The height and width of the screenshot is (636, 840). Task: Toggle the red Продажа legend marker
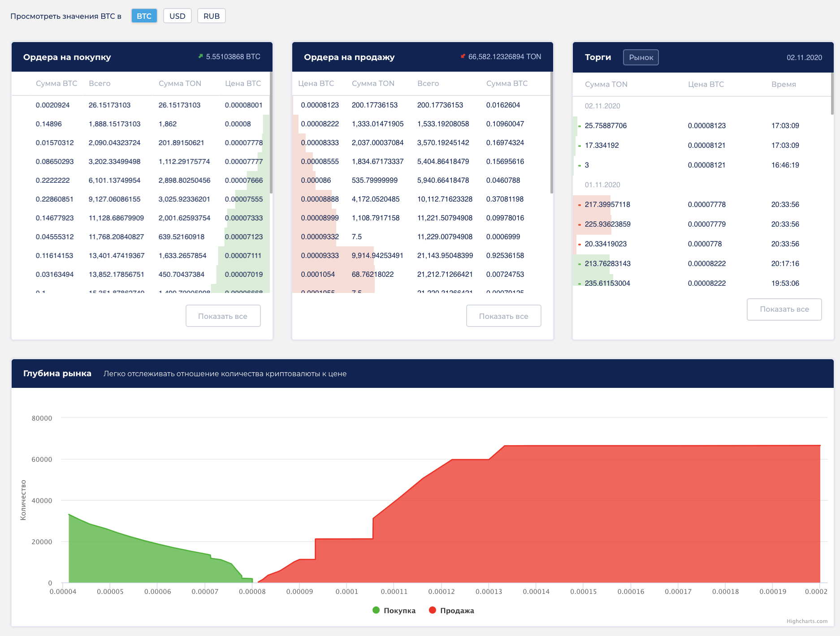(433, 610)
